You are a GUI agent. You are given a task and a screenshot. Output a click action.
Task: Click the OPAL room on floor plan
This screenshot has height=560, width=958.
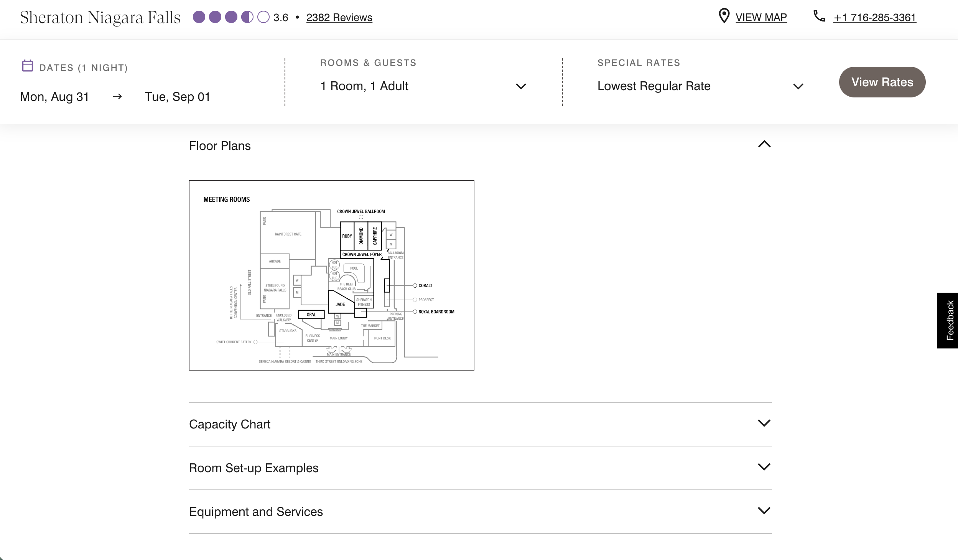point(311,315)
